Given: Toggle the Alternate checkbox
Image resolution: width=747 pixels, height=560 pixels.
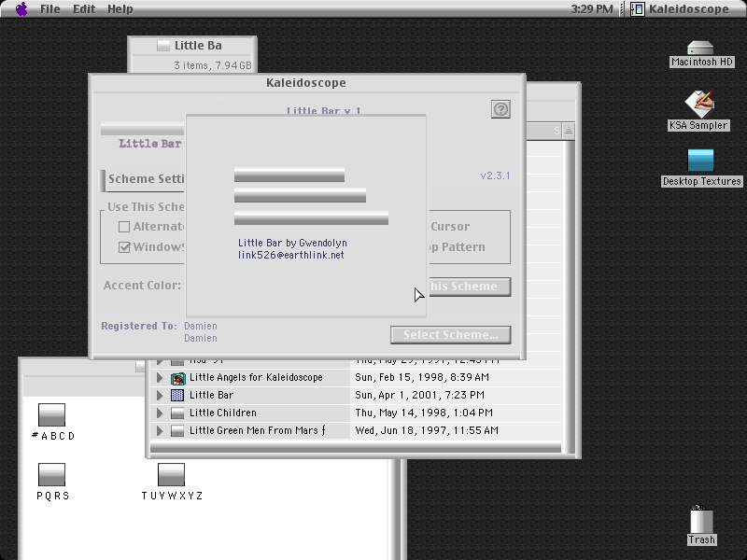Looking at the screenshot, I should 124,227.
